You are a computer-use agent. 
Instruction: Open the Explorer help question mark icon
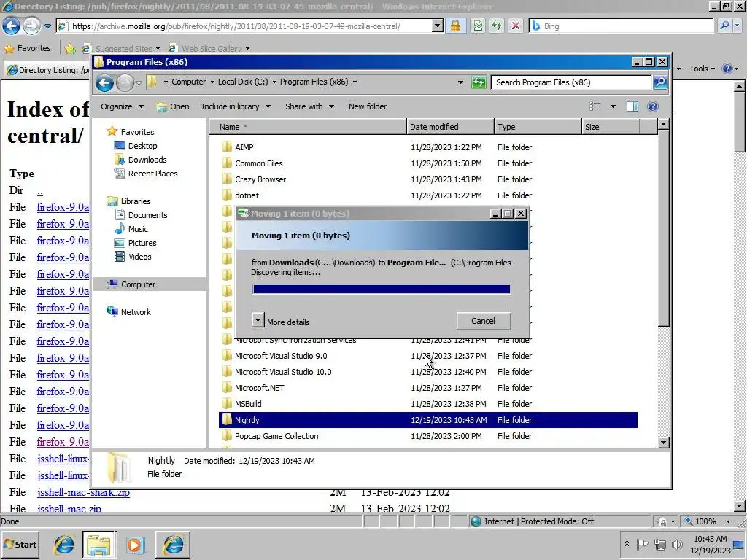coord(653,106)
